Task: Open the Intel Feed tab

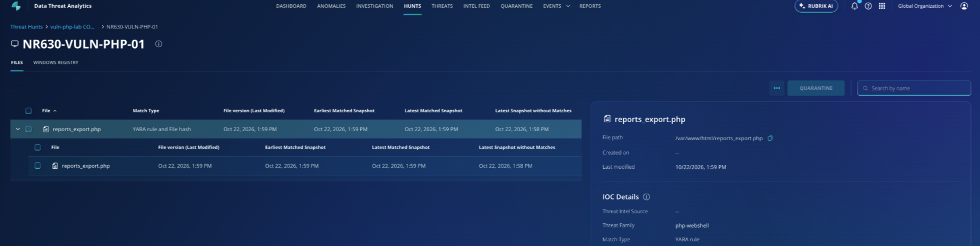Action: [476, 6]
